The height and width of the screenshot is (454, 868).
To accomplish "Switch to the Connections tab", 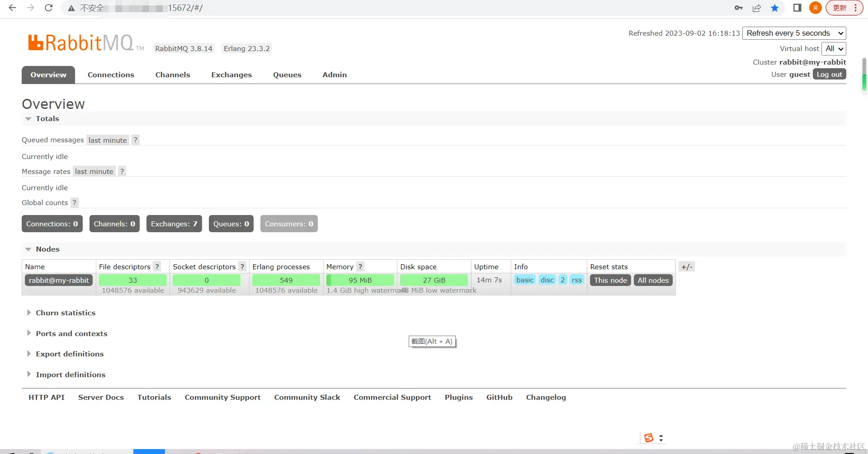I will (111, 75).
